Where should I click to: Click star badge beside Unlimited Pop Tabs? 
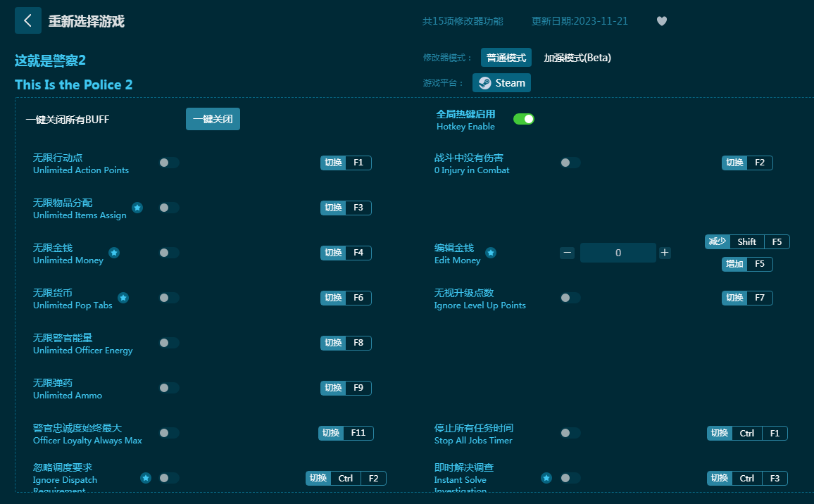(x=123, y=298)
